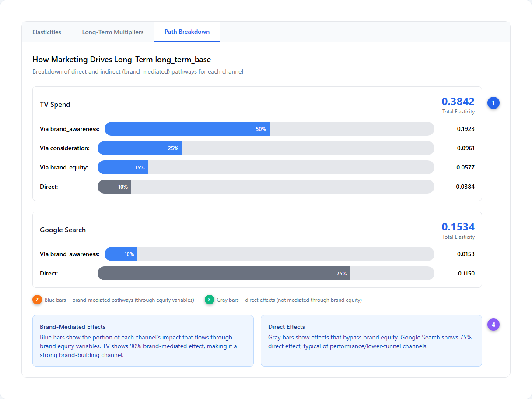
Task: Click Google Search's 10% brand_awareness bar
Action: click(121, 254)
